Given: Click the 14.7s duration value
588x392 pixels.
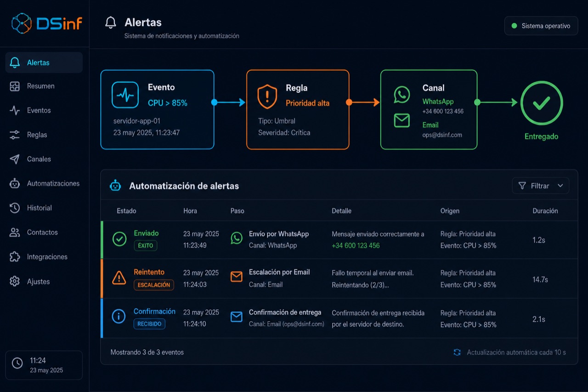Looking at the screenshot, I should (x=540, y=279).
